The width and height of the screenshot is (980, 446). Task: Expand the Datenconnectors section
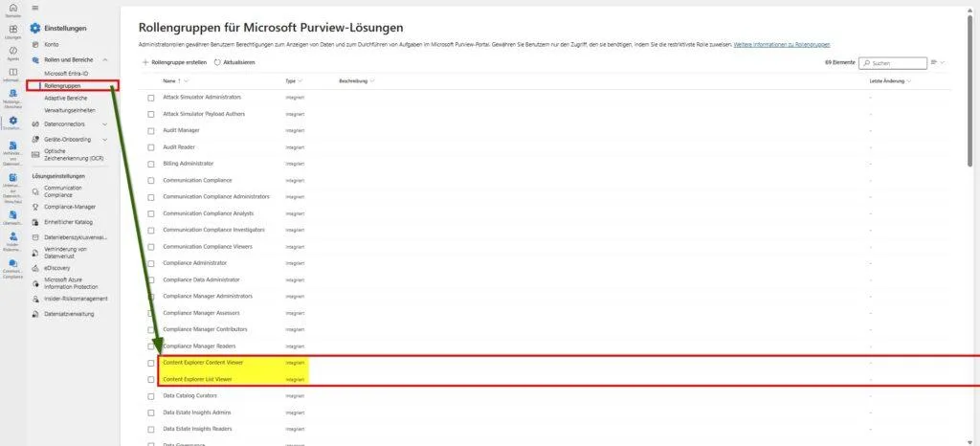point(104,123)
